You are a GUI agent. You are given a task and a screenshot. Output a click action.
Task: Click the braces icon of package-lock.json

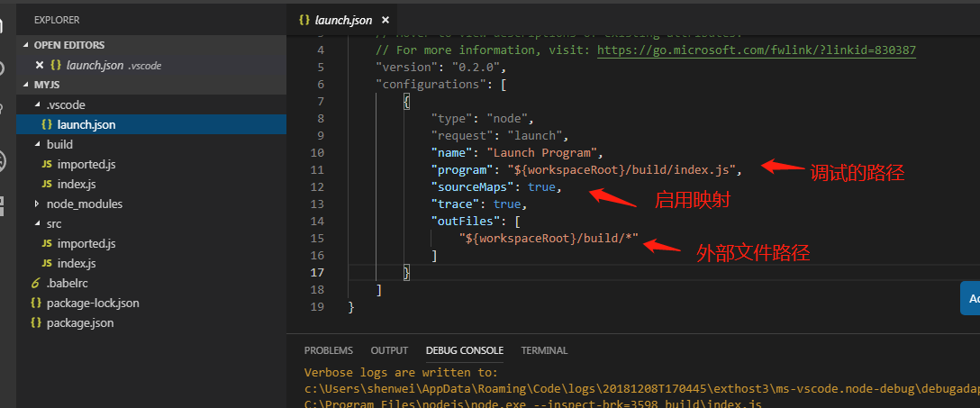(36, 303)
